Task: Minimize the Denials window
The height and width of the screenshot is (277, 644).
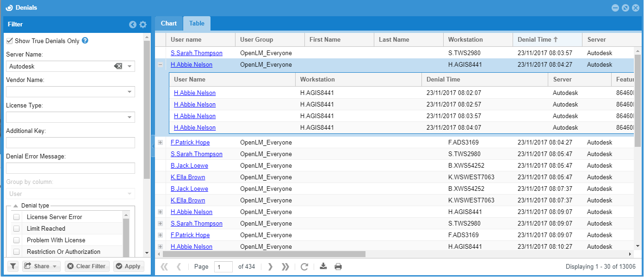Action: coord(615,8)
